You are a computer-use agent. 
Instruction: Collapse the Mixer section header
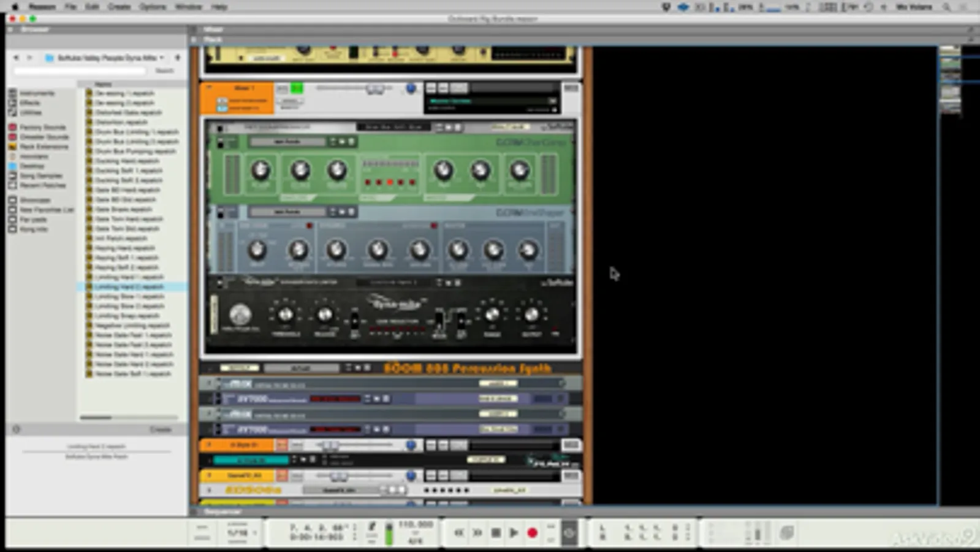coord(194,29)
